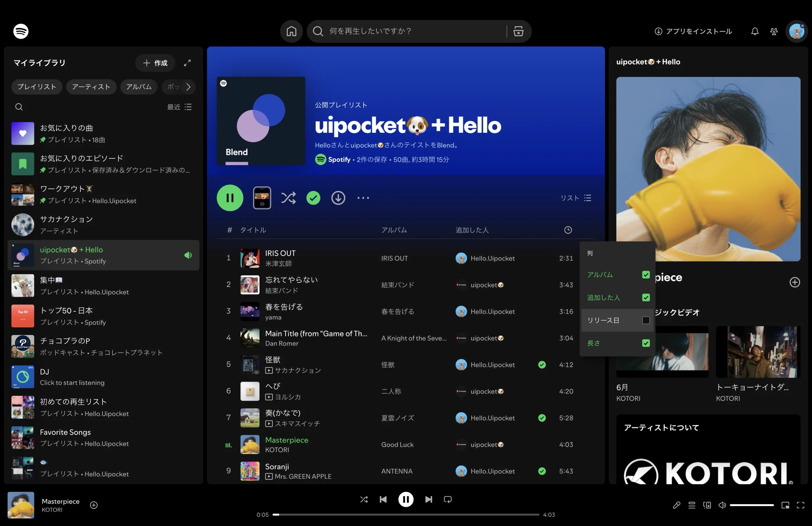This screenshot has width=812, height=526.
Task: Expand library to full screen
Action: click(x=187, y=63)
